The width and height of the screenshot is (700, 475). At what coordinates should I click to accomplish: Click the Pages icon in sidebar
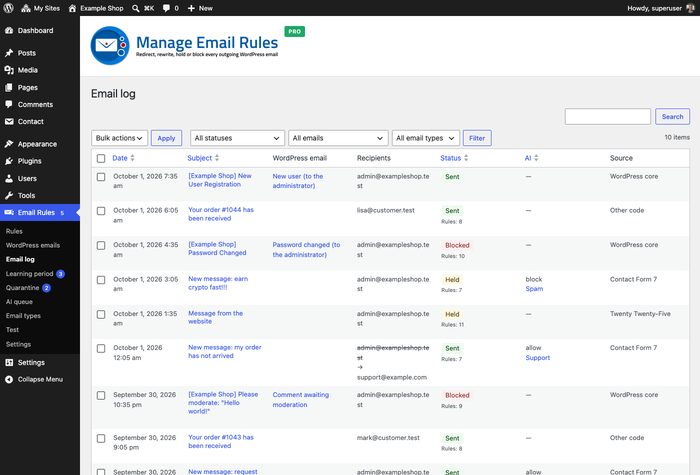[9, 88]
